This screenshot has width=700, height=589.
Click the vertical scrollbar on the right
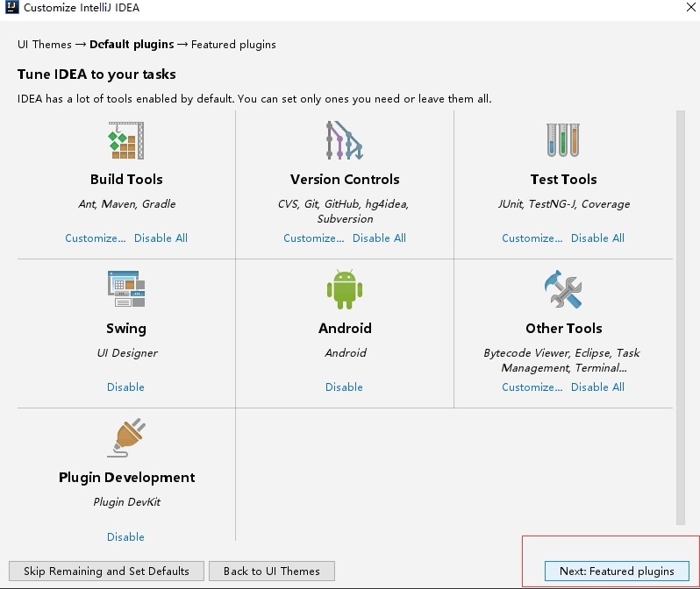coord(680,317)
